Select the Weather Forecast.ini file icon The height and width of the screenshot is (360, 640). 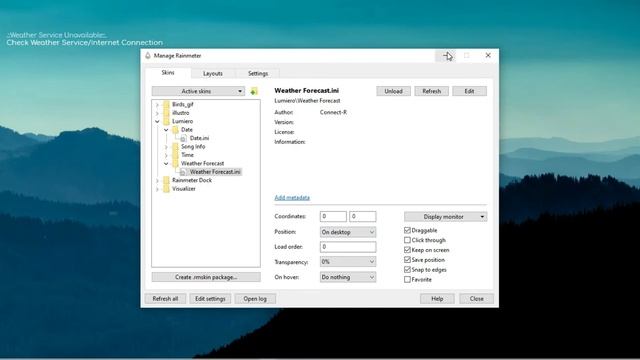pos(184,172)
